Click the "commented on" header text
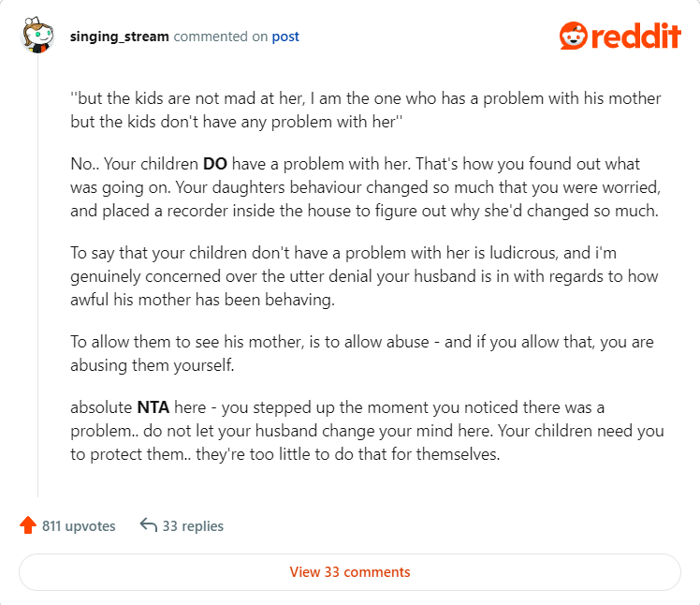This screenshot has height=605, width=700. pyautogui.click(x=221, y=37)
